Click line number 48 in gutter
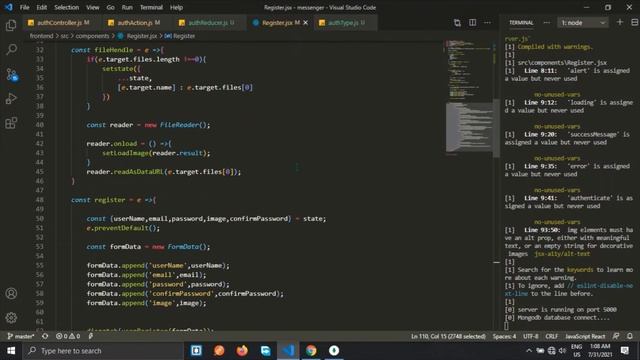The image size is (640, 360). coord(40,200)
